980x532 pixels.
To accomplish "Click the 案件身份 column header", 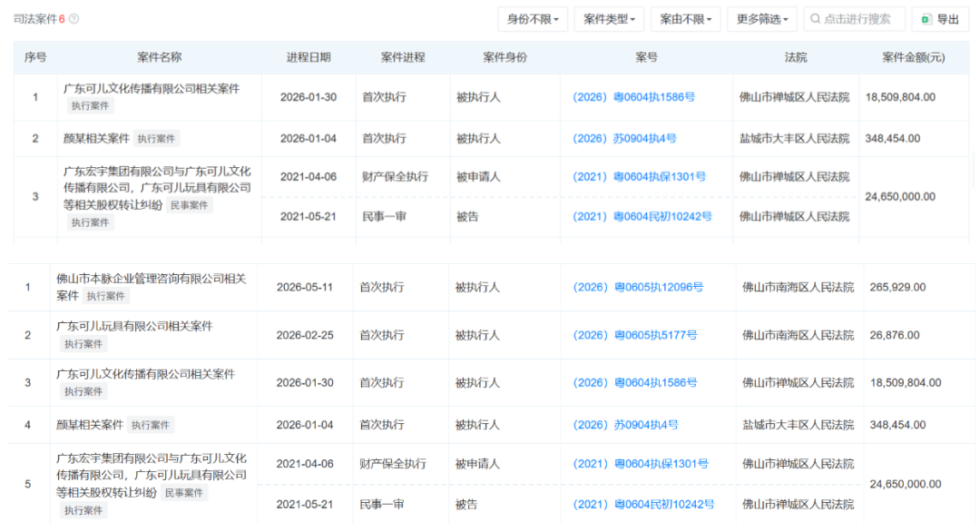I will [x=505, y=57].
